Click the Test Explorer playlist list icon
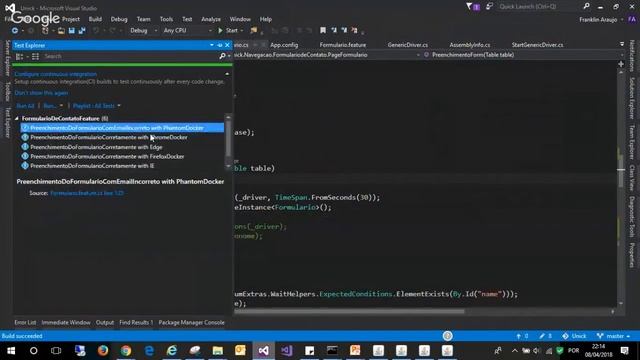640x360 pixels. tap(36, 56)
